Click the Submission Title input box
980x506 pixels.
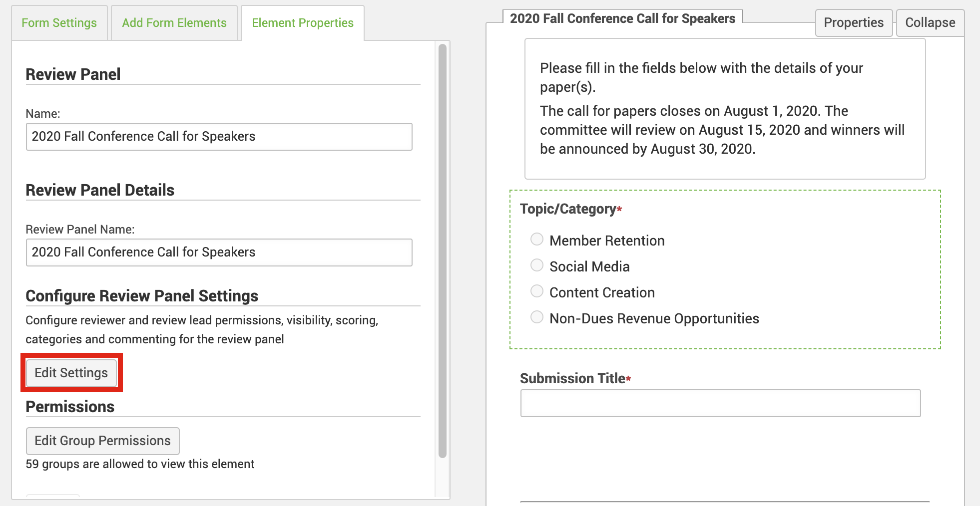(x=720, y=403)
